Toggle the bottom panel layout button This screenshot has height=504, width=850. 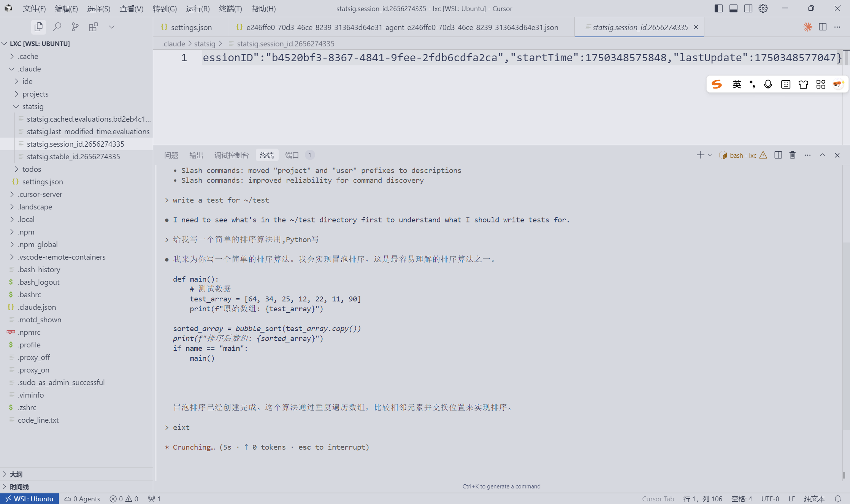(x=733, y=8)
